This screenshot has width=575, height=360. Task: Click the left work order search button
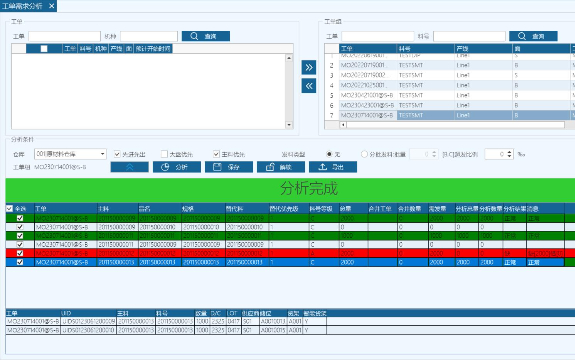[x=206, y=36]
